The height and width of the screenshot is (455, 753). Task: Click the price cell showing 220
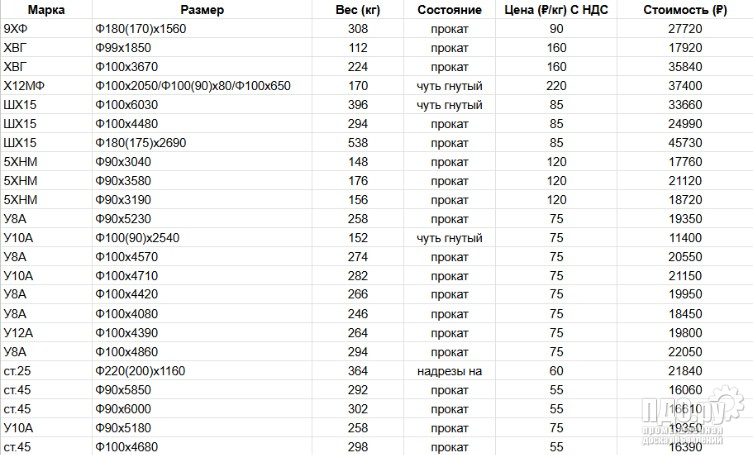tap(555, 86)
